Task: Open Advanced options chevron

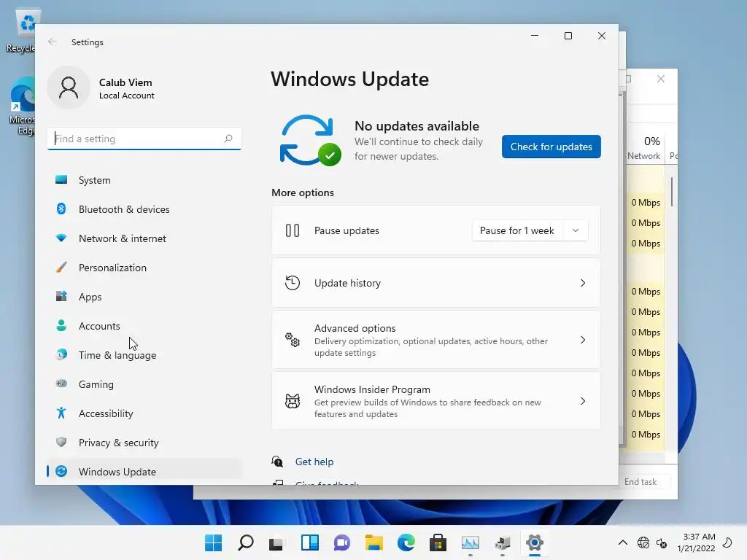Action: (x=583, y=340)
